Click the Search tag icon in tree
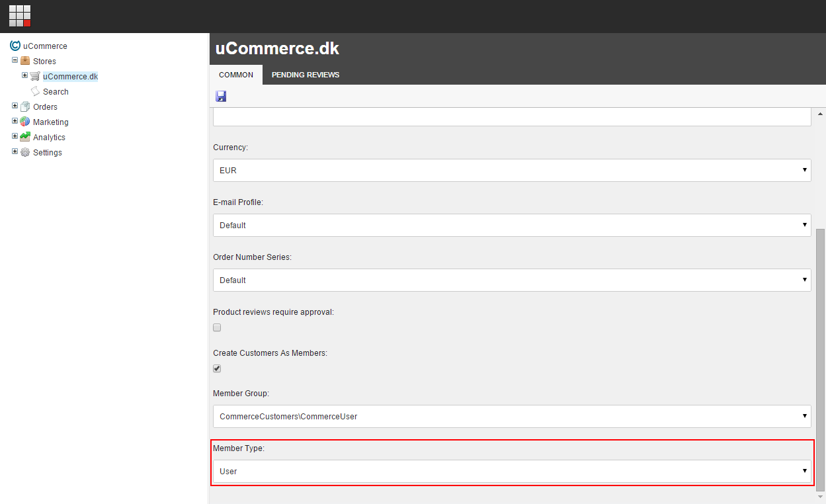The width and height of the screenshot is (826, 504). (x=35, y=91)
